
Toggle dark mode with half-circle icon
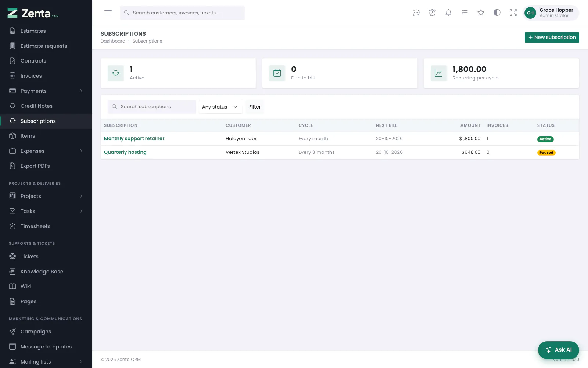tap(497, 13)
